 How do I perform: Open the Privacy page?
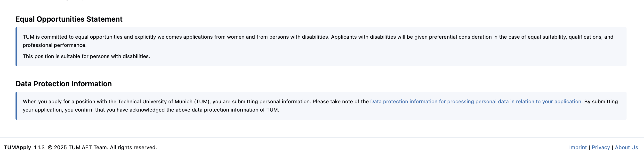pos(601,147)
